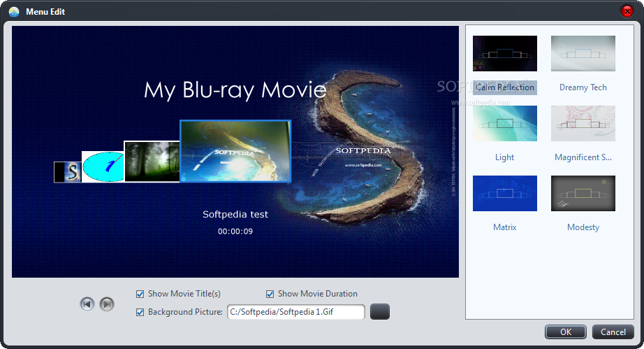Click the 00:00:09 duration text
This screenshot has width=644, height=349.
pyautogui.click(x=235, y=232)
